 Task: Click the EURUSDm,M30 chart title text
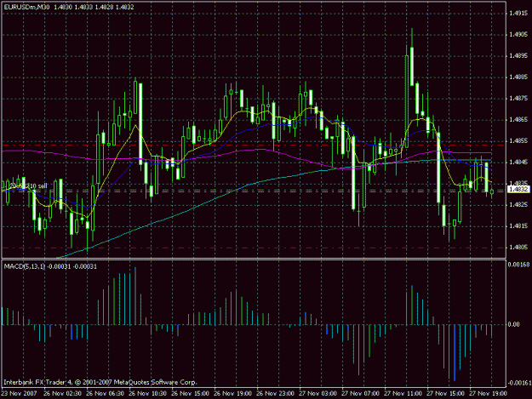point(26,7)
